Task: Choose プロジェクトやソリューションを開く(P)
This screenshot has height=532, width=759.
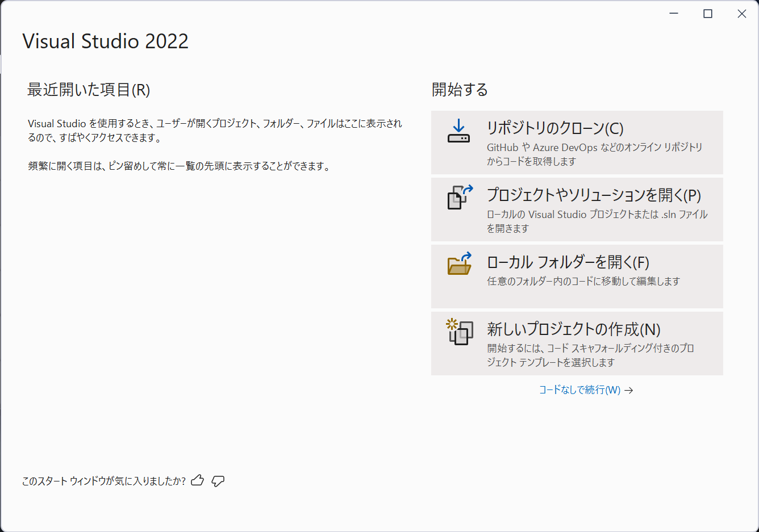Action: point(577,210)
